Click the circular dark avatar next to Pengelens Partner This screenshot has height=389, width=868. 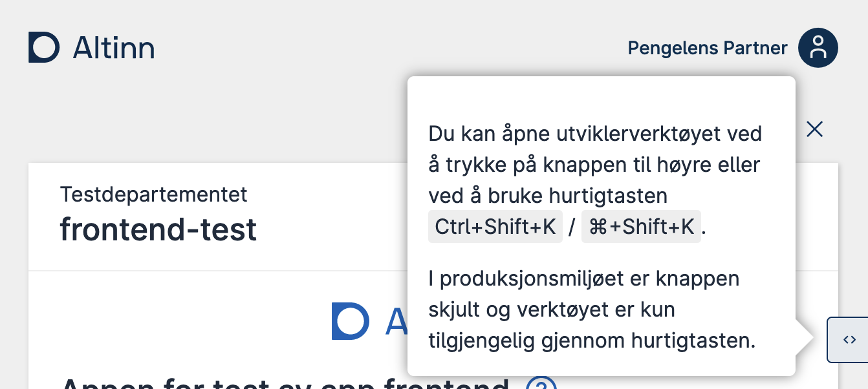[818, 47]
